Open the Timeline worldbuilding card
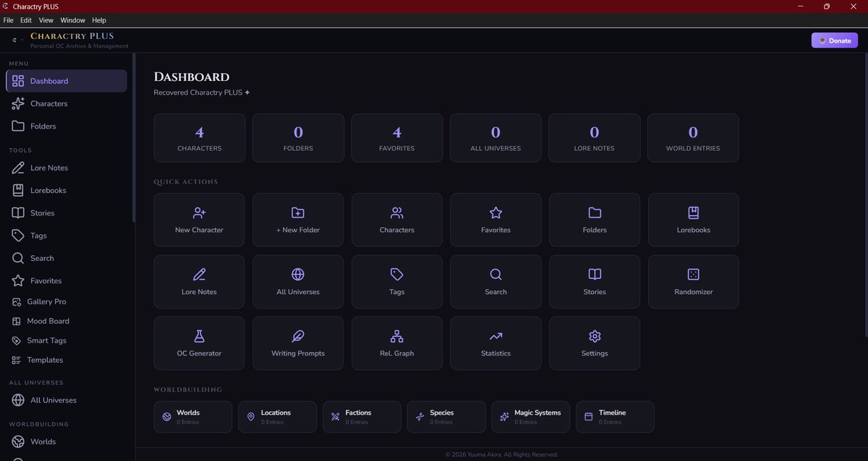Viewport: 868px width, 461px height. (615, 417)
